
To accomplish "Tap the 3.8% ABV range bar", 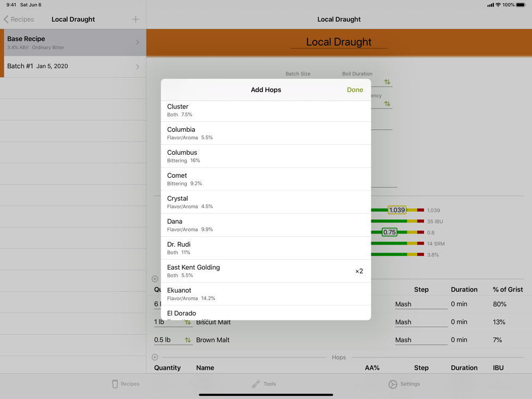I will (x=397, y=254).
